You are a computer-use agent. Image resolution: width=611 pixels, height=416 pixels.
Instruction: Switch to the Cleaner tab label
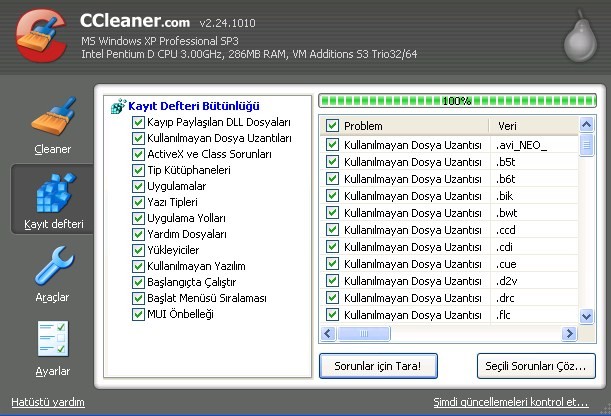(53, 149)
